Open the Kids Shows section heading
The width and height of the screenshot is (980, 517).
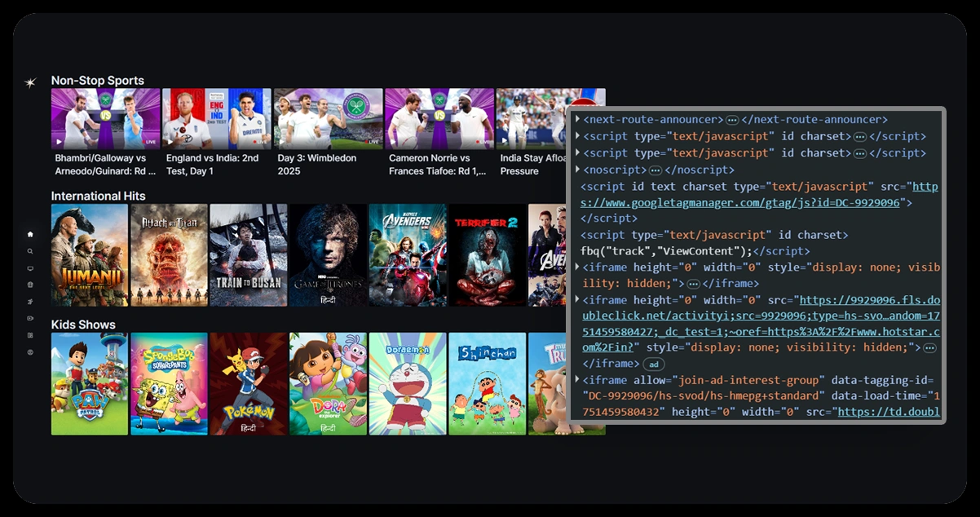83,325
